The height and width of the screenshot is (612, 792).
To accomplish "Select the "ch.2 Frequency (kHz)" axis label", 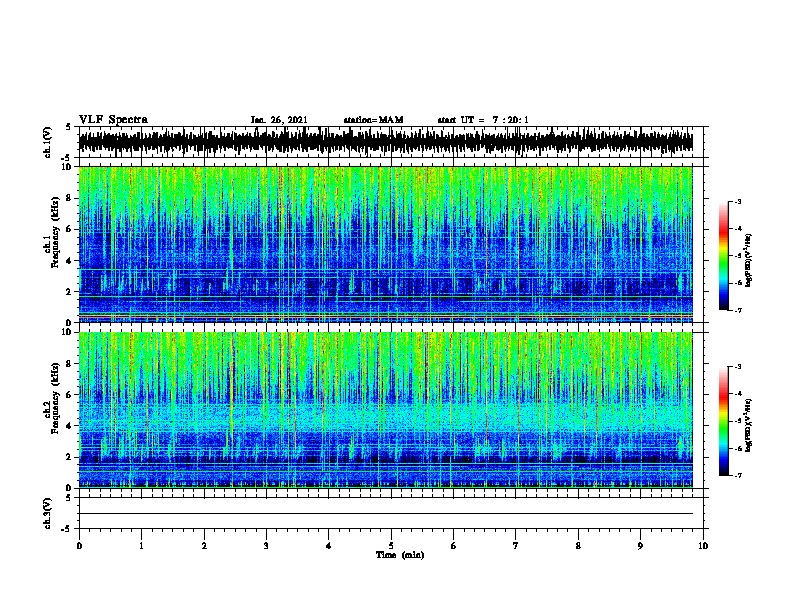I will tap(51, 398).
